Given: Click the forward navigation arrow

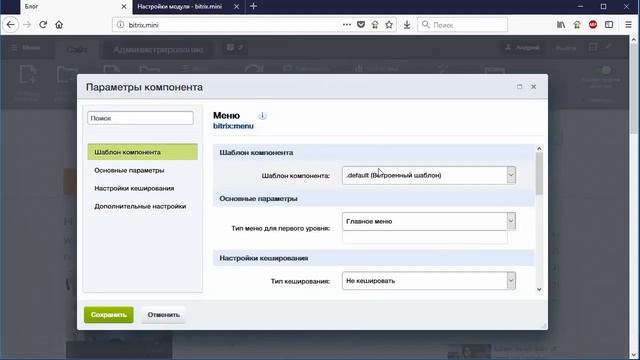Looking at the screenshot, I should (27, 24).
